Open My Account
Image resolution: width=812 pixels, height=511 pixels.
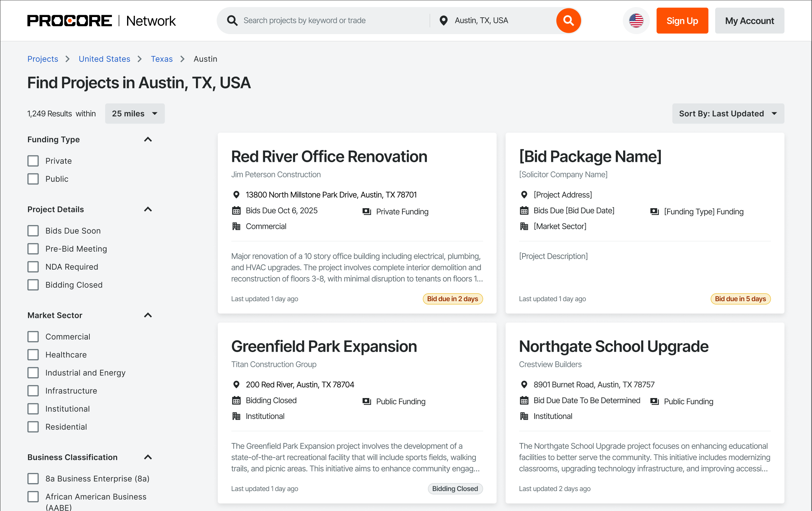pos(749,21)
